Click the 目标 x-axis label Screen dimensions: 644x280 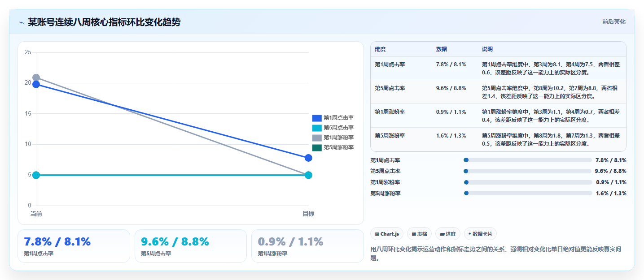[x=308, y=214]
